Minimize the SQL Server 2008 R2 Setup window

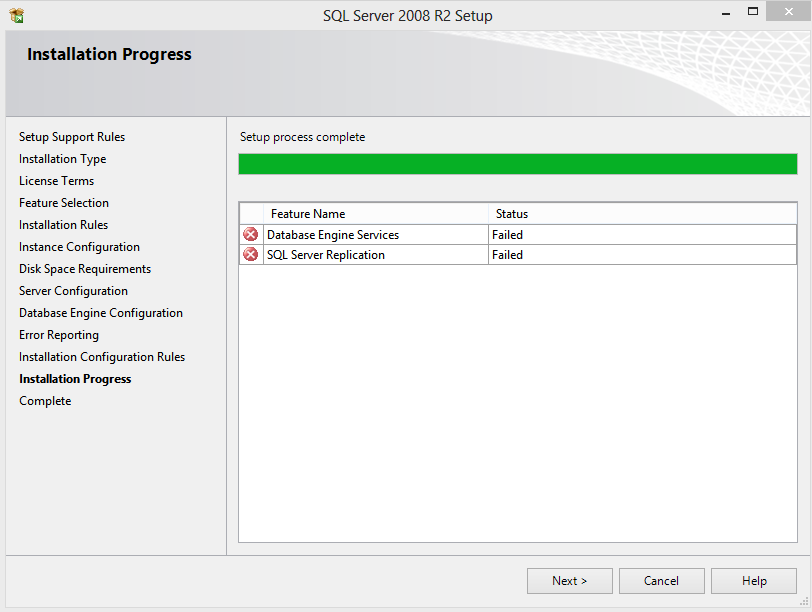[x=726, y=12]
